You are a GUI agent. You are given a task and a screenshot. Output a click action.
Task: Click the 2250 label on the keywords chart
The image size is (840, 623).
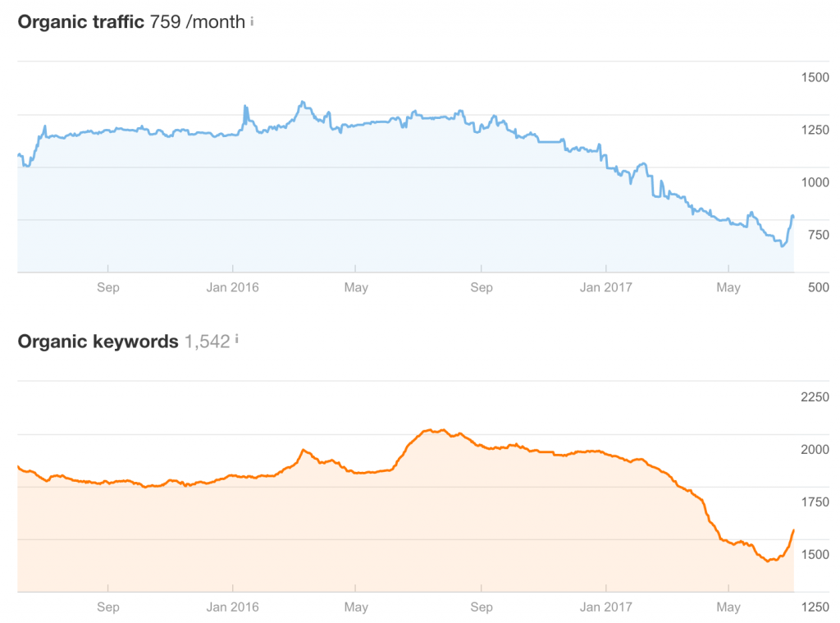[x=815, y=397]
